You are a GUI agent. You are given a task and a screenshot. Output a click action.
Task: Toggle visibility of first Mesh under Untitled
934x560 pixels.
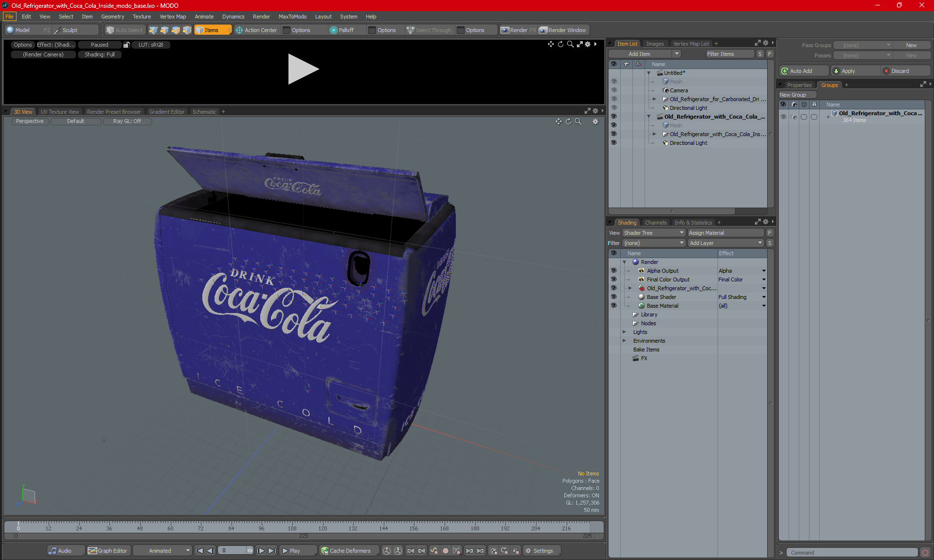pos(614,82)
